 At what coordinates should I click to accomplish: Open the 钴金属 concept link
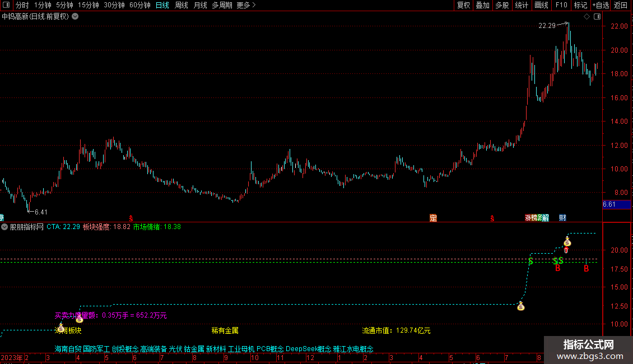(x=194, y=349)
